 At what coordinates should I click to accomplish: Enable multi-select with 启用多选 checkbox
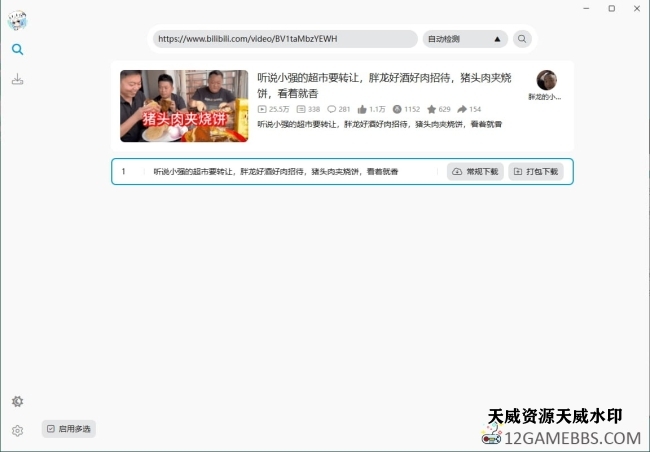coord(69,429)
